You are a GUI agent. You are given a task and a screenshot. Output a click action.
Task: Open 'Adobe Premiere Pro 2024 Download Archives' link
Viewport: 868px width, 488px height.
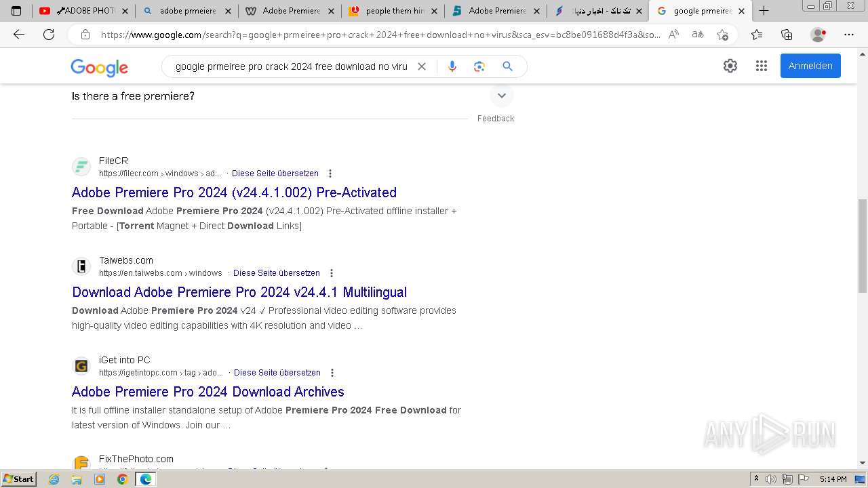208,392
